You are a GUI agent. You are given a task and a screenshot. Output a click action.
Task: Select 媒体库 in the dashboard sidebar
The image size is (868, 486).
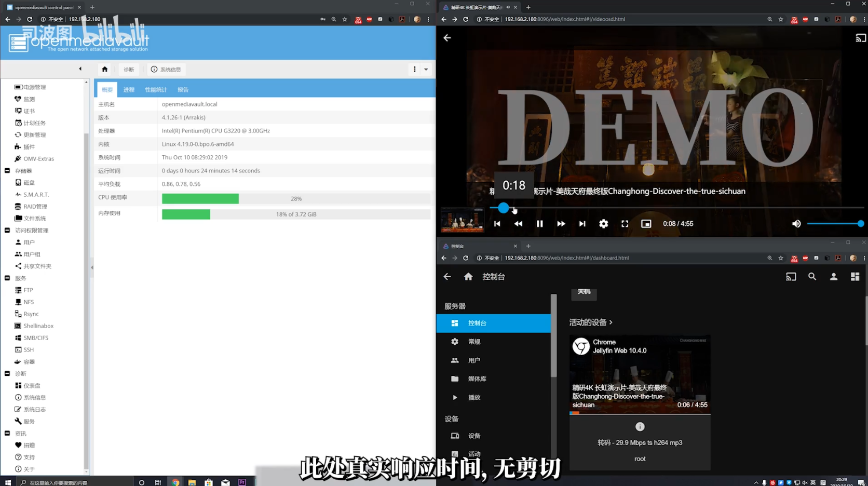(x=494, y=379)
